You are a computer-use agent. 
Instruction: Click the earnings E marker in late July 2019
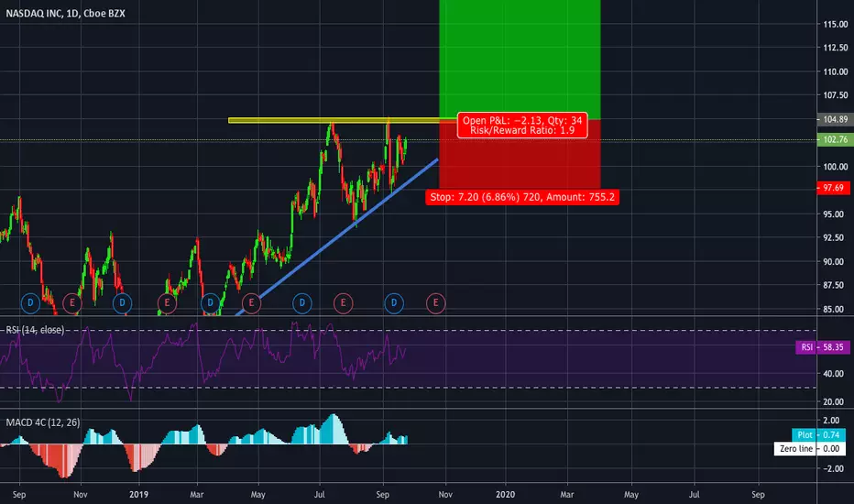(343, 303)
